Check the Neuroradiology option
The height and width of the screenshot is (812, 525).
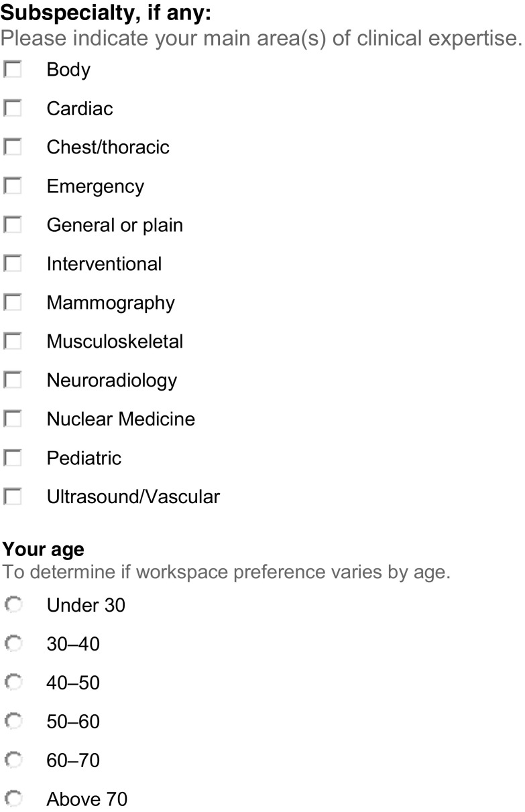click(13, 381)
